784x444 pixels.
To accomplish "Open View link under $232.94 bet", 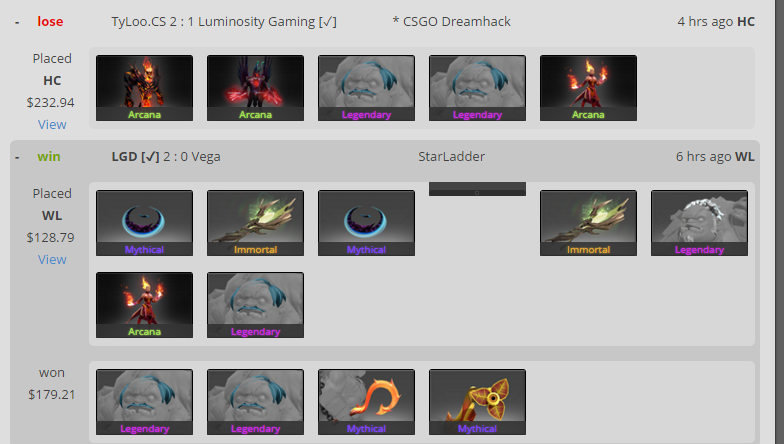I will point(52,124).
